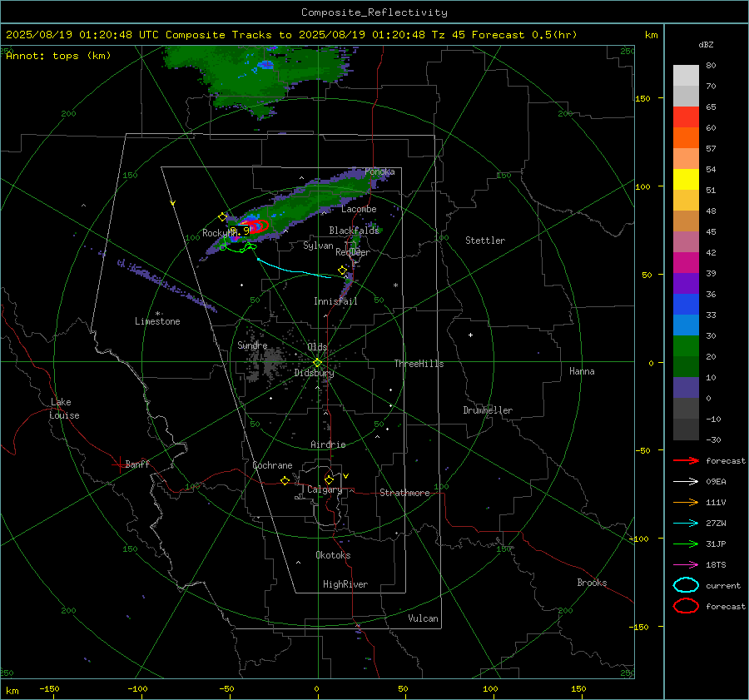Click the yellow diamond marker near RedDeer
Viewport: 749px width, 700px height.
342,271
